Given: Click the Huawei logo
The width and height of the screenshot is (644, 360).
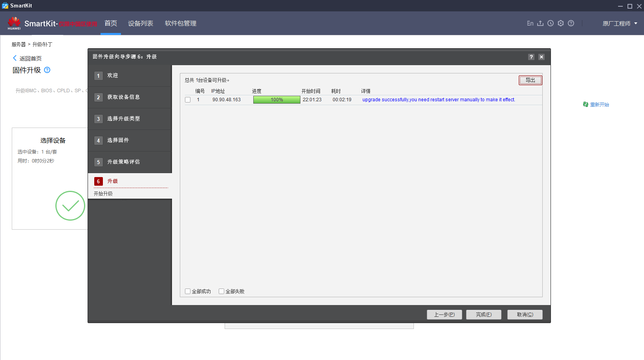Looking at the screenshot, I should (14, 23).
